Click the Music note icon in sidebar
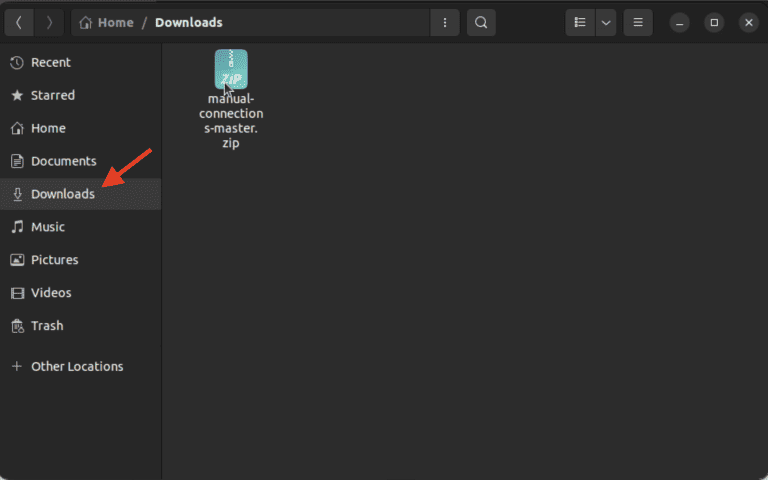 point(17,227)
